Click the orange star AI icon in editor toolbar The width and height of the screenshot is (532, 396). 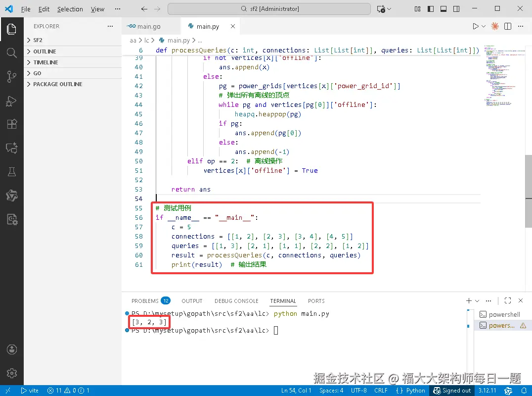pos(495,26)
